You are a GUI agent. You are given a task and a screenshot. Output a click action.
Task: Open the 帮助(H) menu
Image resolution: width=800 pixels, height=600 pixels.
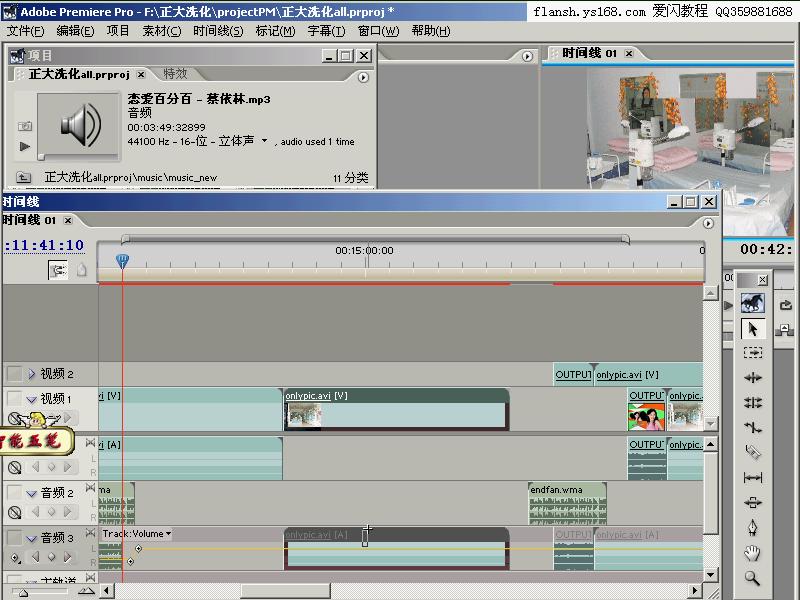click(431, 31)
